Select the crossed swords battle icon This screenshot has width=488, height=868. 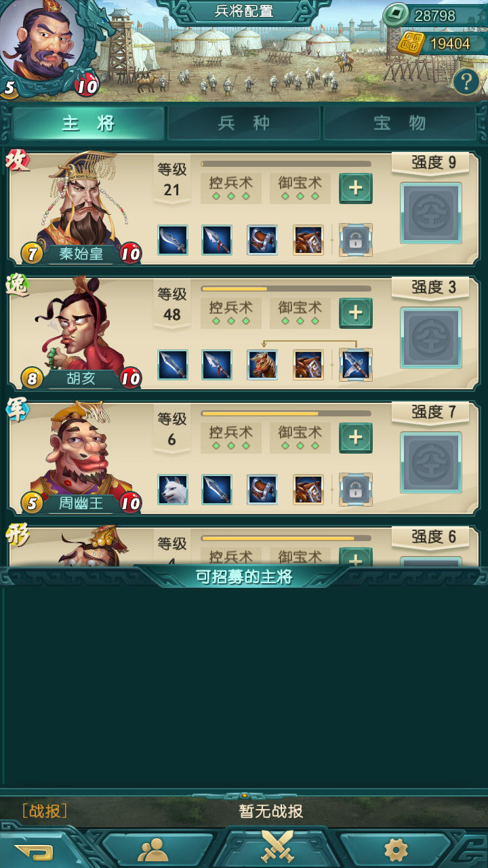point(277,846)
